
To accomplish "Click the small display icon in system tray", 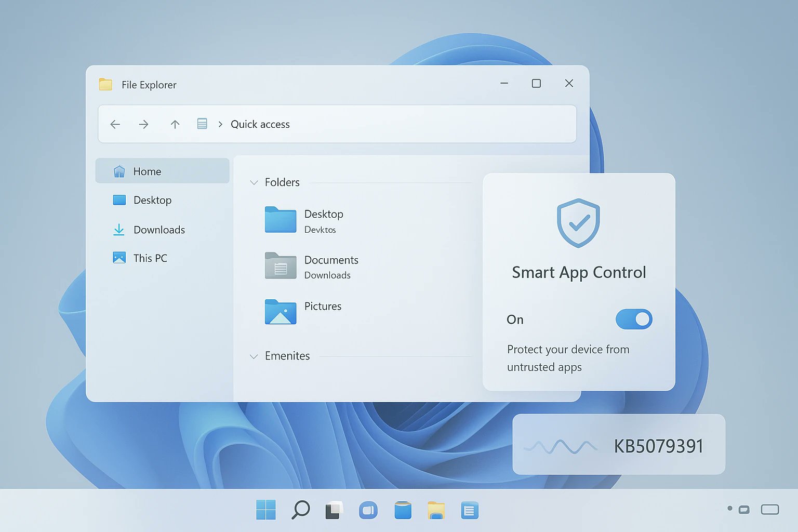I will (x=744, y=510).
